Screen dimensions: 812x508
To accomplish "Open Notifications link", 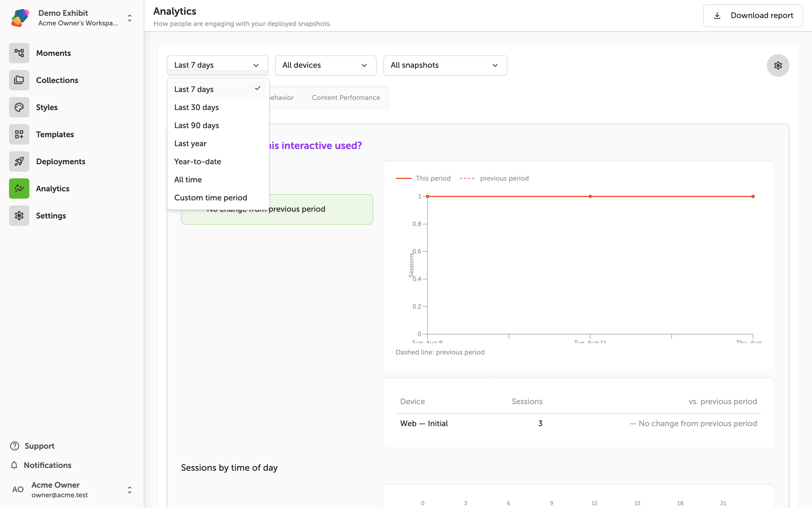I will (x=48, y=465).
